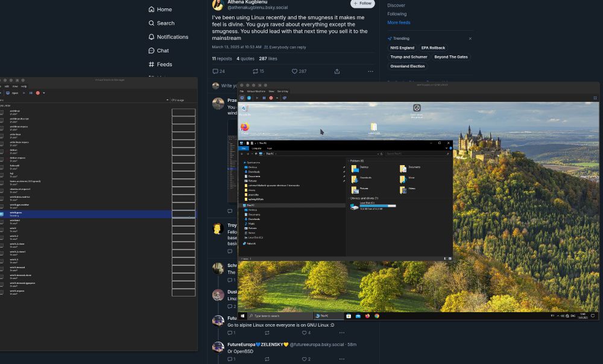The height and width of the screenshot is (364, 603).
Task: Click the File Explorer search box
Action: 417,154
